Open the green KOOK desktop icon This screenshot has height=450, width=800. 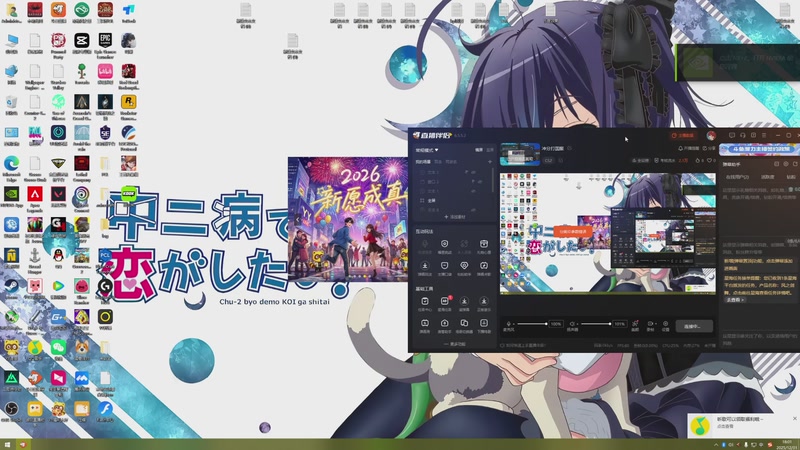[x=129, y=194]
